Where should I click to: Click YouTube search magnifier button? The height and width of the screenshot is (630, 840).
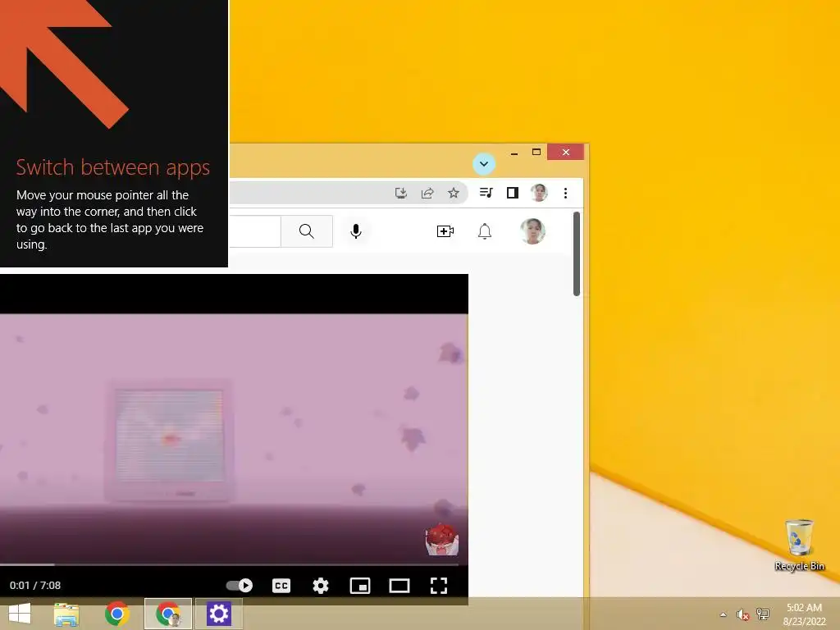(307, 231)
